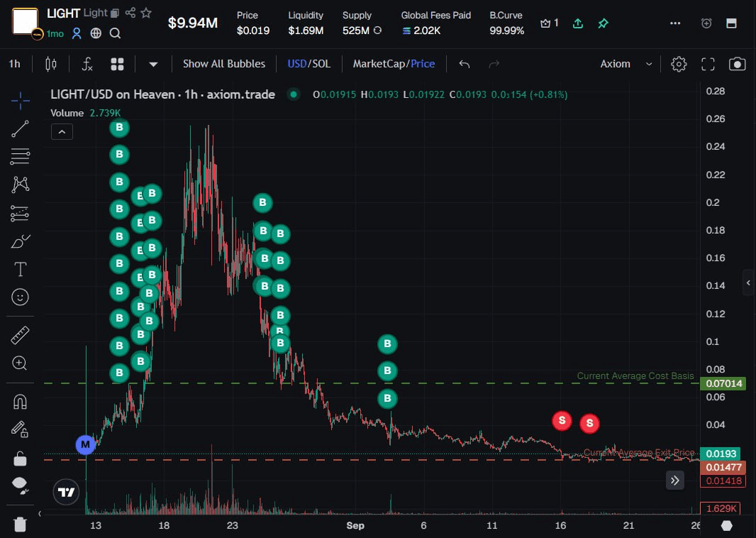The image size is (756, 538).
Task: Click the trash icon to remove drawings
Action: (20, 525)
